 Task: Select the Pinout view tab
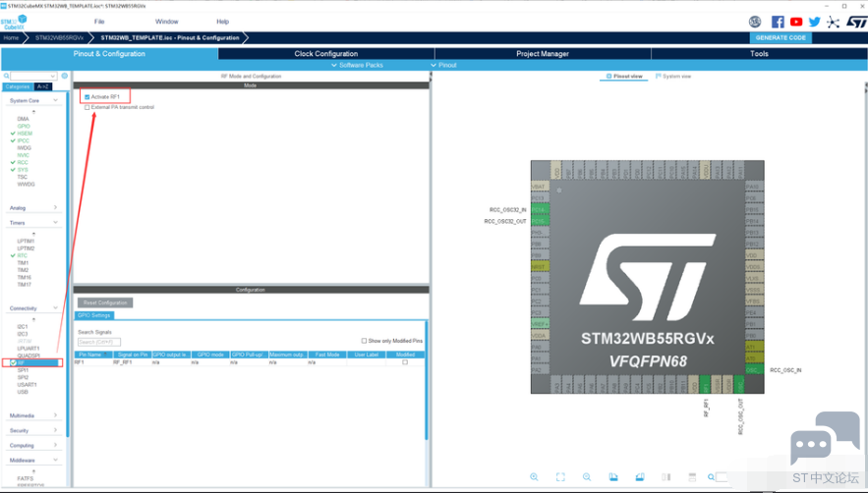click(x=624, y=77)
